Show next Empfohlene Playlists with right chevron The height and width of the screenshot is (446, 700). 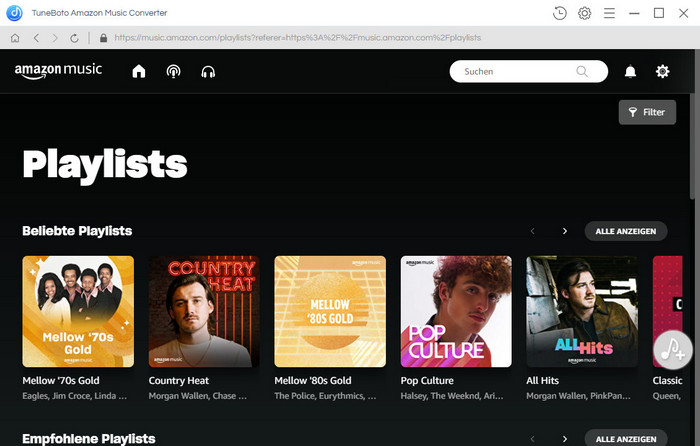[x=565, y=439]
